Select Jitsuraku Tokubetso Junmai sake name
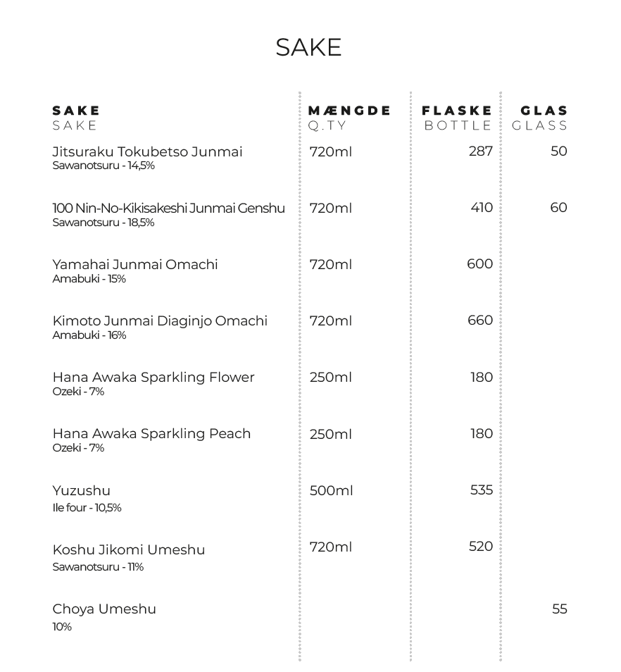The width and height of the screenshot is (621, 672). 147,151
